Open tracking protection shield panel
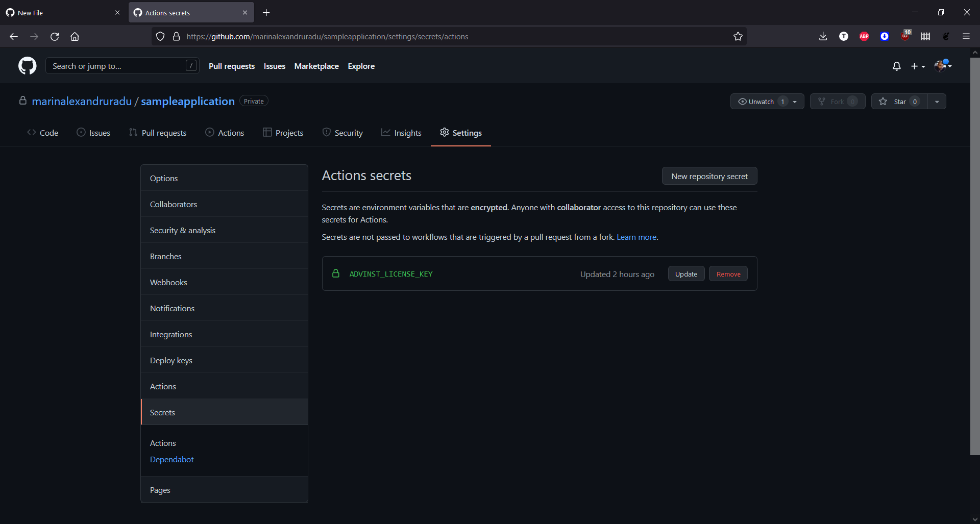This screenshot has width=980, height=524. [160, 37]
